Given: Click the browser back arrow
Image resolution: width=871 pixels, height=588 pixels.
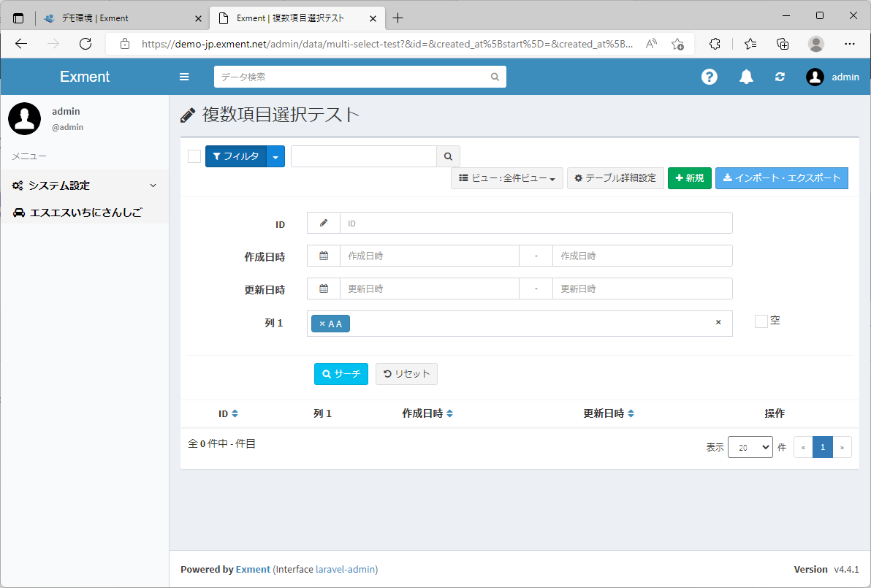Looking at the screenshot, I should (x=21, y=44).
